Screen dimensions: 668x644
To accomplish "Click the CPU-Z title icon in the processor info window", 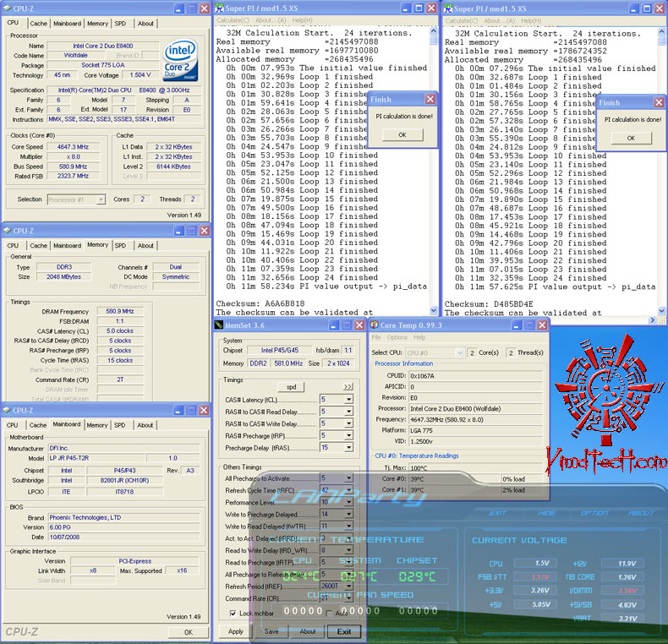I will [8, 8].
